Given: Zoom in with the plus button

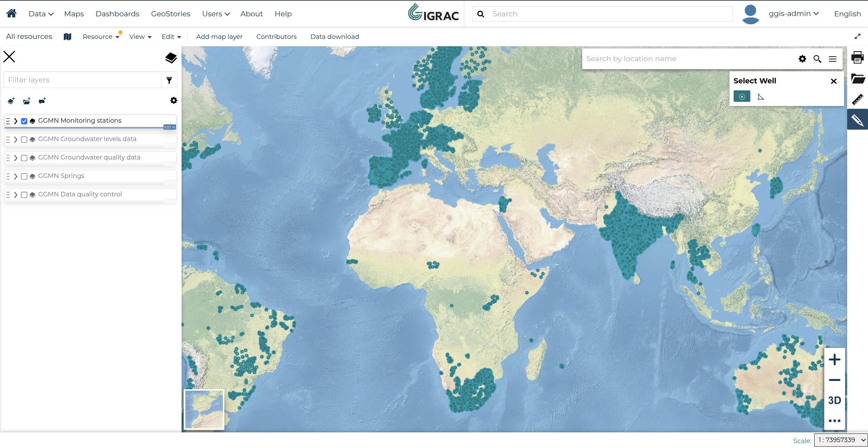Looking at the screenshot, I should (834, 359).
